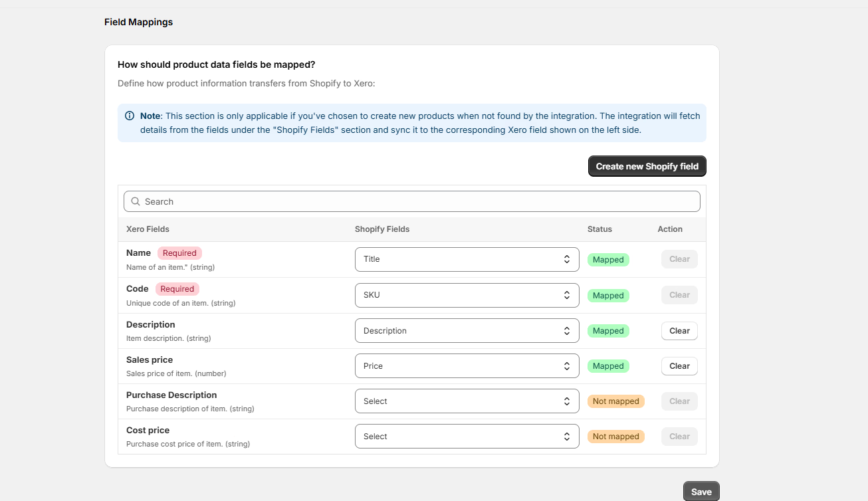Click the Xero Fields column header
Screen dimensions: 868x501
148,229
